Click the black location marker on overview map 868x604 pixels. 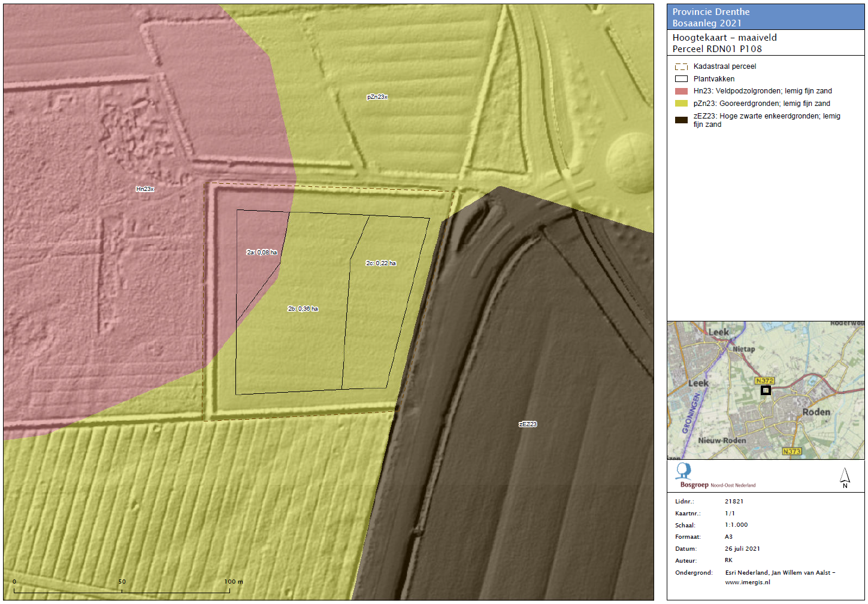pos(766,390)
